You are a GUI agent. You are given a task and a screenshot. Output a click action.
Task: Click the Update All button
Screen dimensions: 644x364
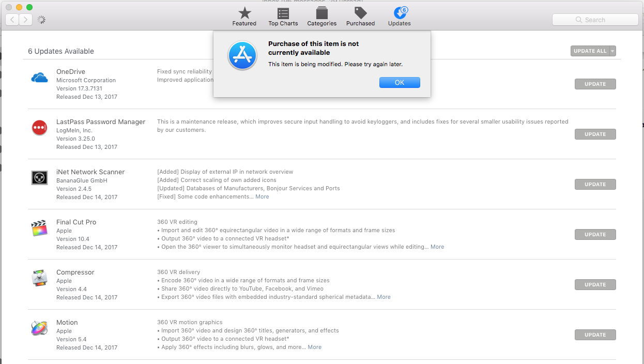coord(590,51)
